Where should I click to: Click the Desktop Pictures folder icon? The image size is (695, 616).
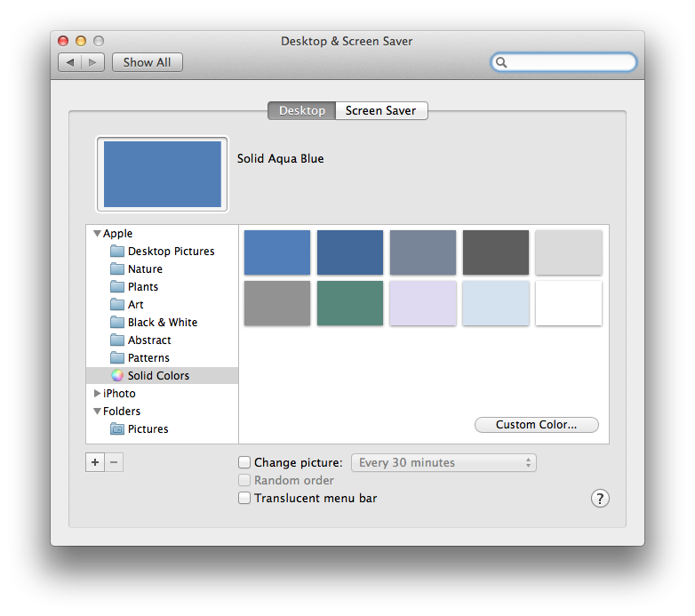[117, 251]
